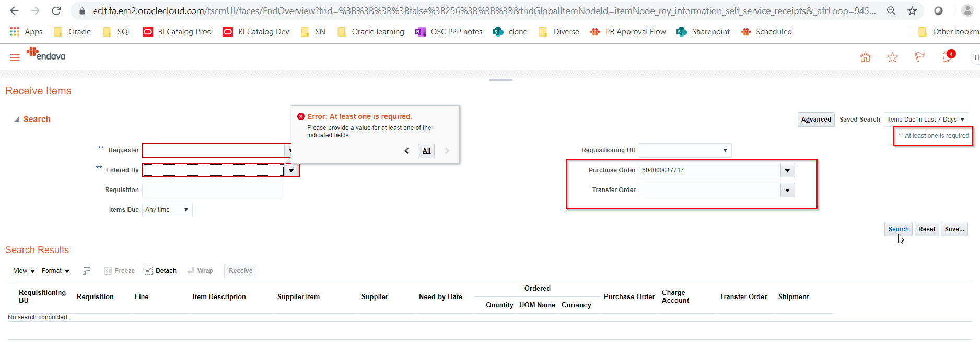Sort by Requisition column header
Screen dimensions: 980x345
[95, 297]
